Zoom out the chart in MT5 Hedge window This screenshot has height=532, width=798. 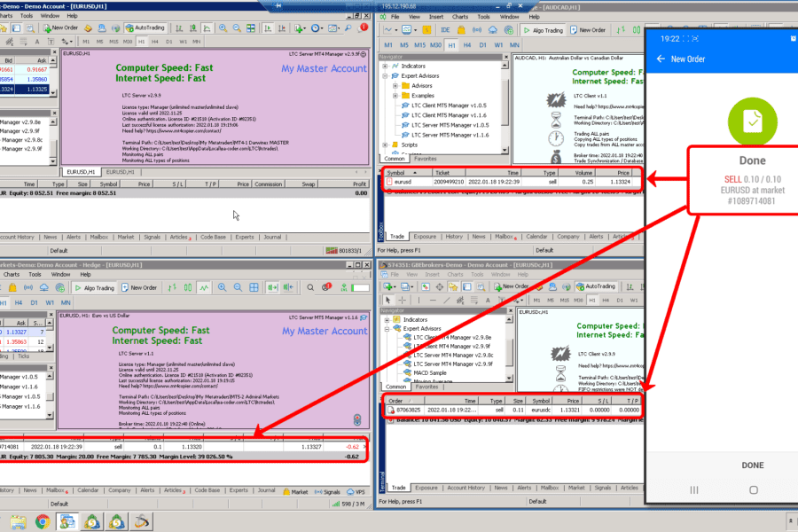point(238,287)
